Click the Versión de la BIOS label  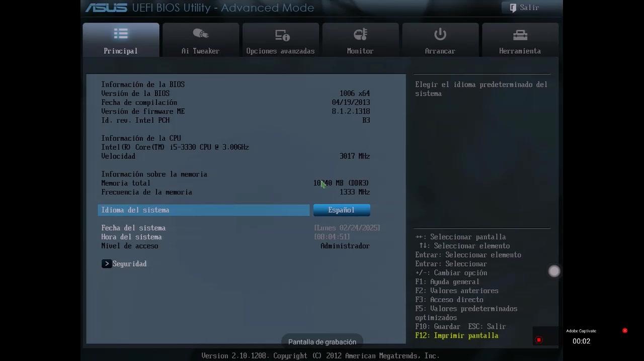[135, 94]
